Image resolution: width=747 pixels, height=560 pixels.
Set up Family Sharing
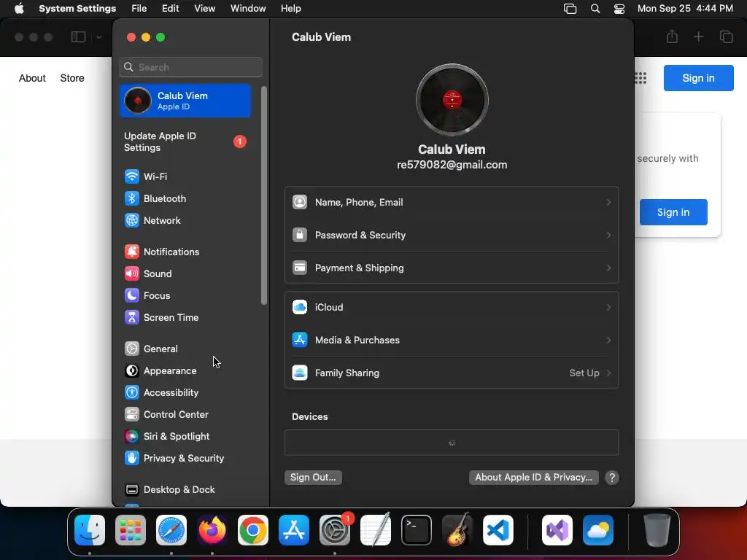[x=452, y=373]
